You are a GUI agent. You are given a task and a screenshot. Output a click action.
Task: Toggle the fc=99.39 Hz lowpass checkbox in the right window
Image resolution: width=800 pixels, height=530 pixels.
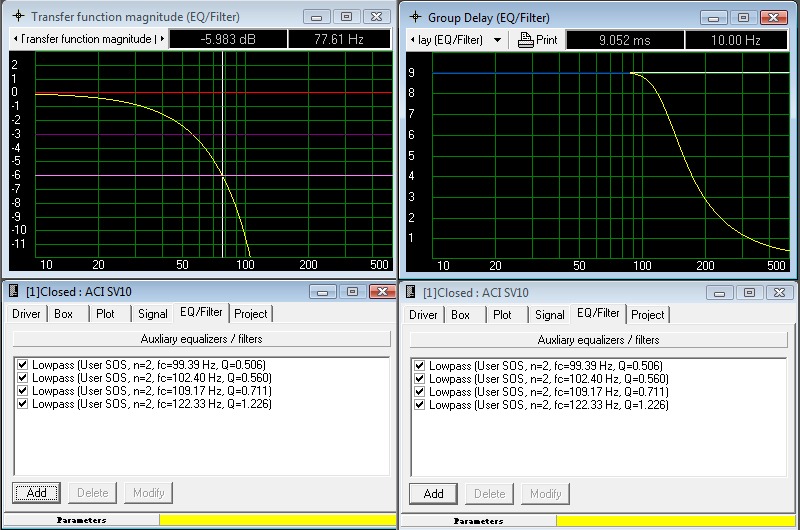419,366
